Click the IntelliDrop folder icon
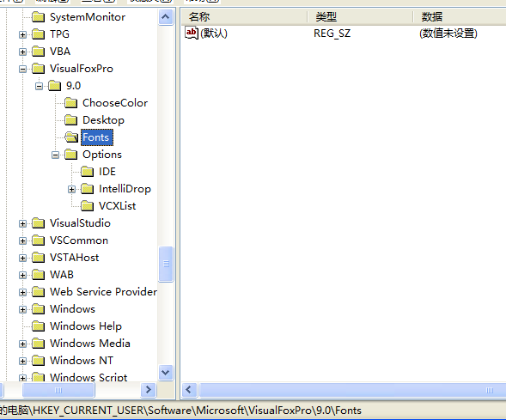This screenshot has height=420, width=506. click(x=87, y=189)
